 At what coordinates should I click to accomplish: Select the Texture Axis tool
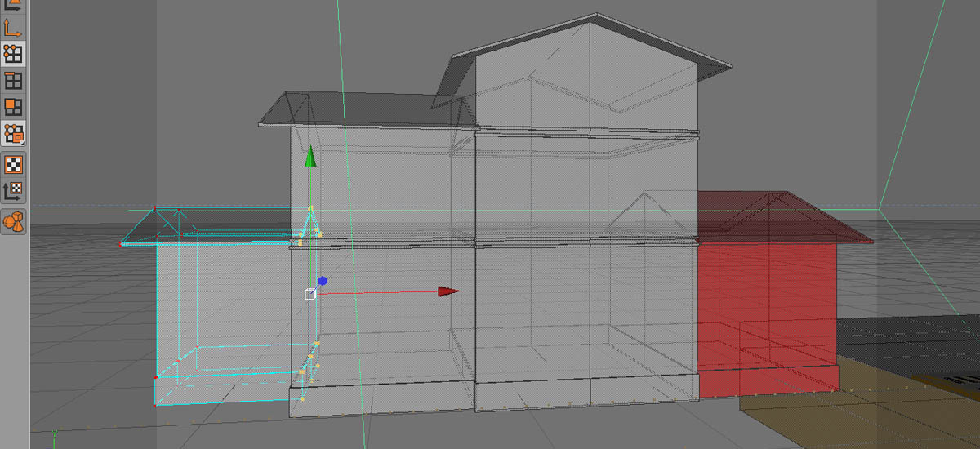point(13,191)
